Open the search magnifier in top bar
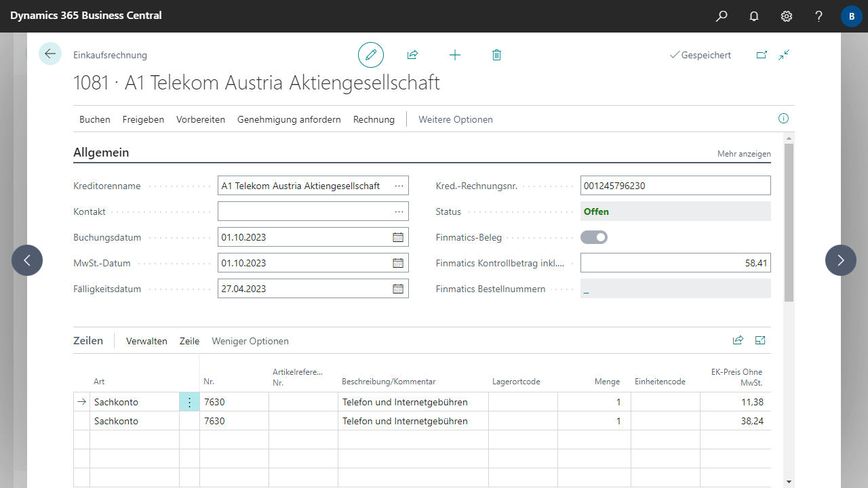The height and width of the screenshot is (488, 868). 722,16
